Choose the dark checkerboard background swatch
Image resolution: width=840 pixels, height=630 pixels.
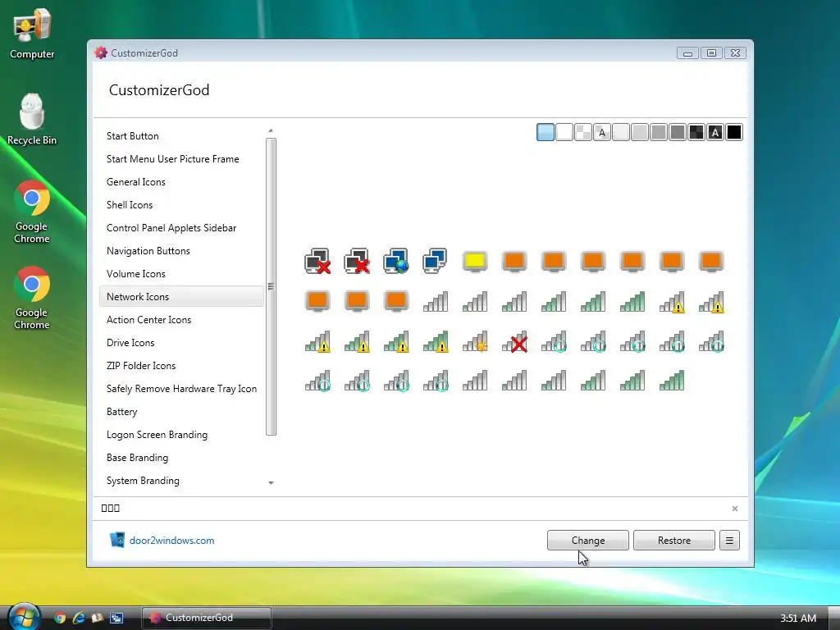click(x=696, y=132)
